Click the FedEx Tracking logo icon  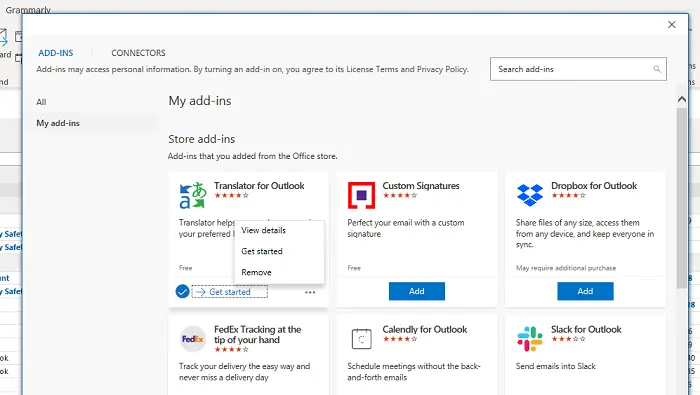(x=192, y=339)
